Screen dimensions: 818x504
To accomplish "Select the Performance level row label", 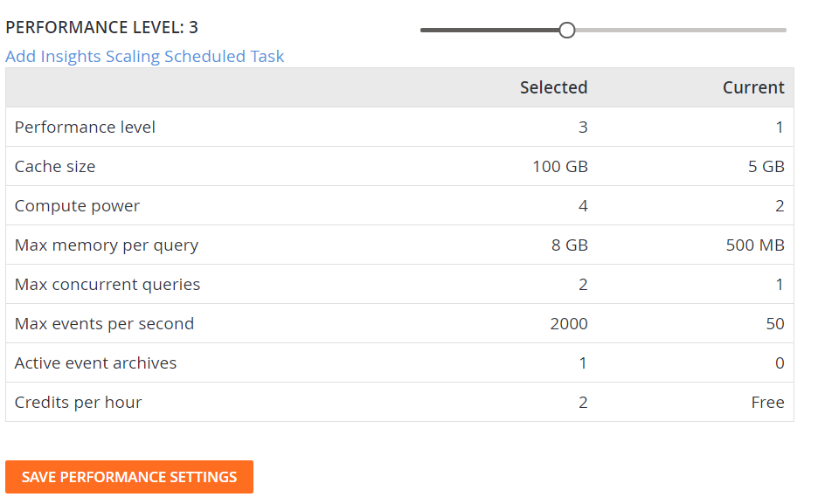I will tap(85, 127).
